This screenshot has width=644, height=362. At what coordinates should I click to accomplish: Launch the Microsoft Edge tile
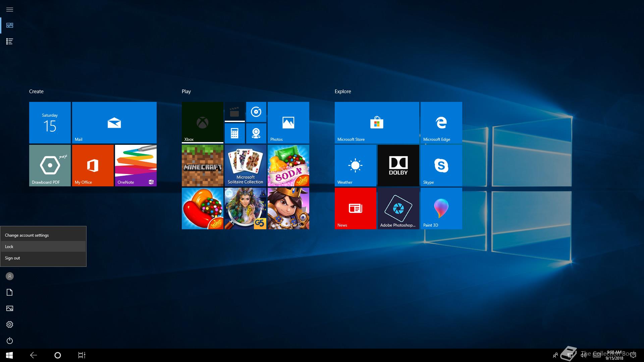(441, 123)
